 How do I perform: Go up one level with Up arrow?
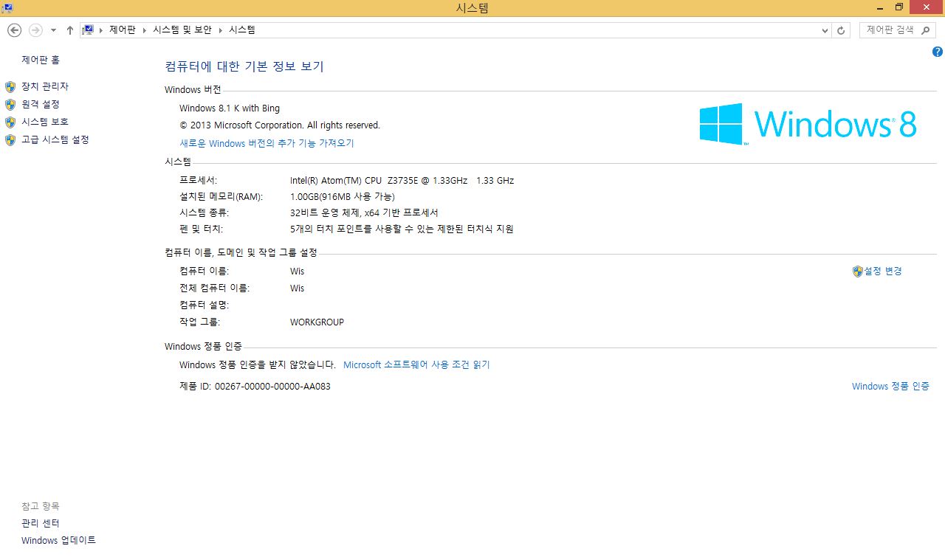pyautogui.click(x=69, y=30)
